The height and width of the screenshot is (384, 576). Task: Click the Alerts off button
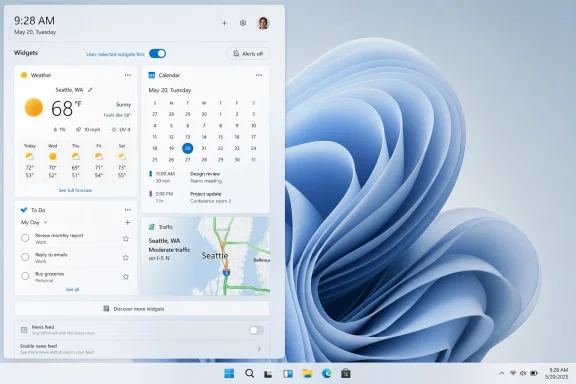[248, 54]
